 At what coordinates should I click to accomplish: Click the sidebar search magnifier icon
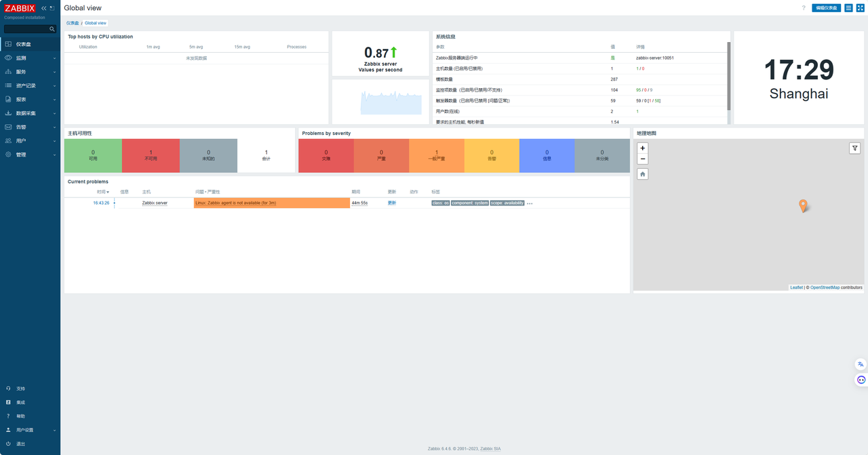tap(52, 29)
